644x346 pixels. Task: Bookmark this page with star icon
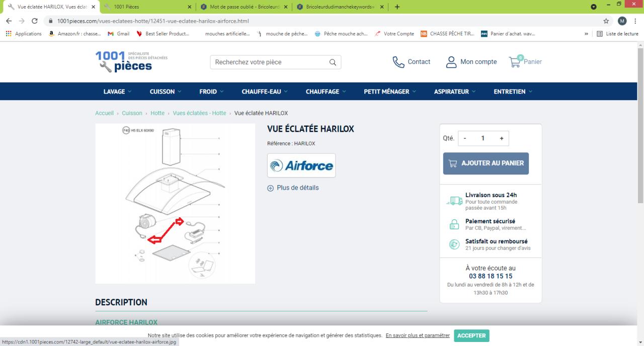[x=606, y=21]
